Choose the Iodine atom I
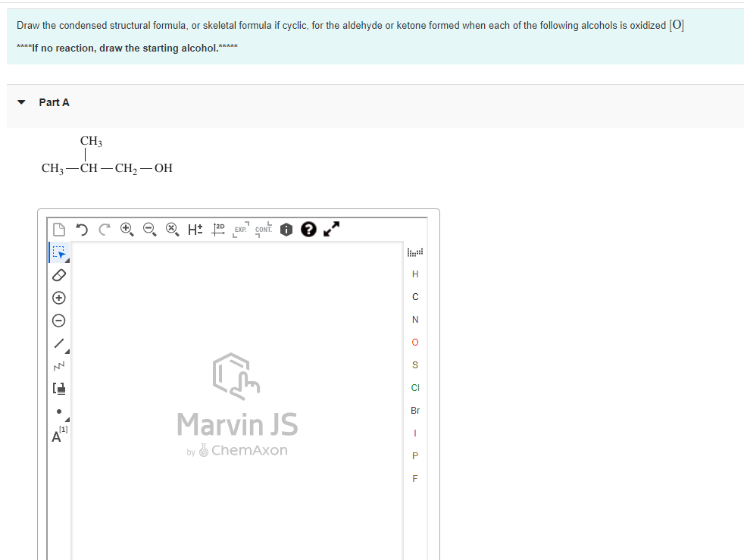Image resolution: width=744 pixels, height=560 pixels. 415,433
